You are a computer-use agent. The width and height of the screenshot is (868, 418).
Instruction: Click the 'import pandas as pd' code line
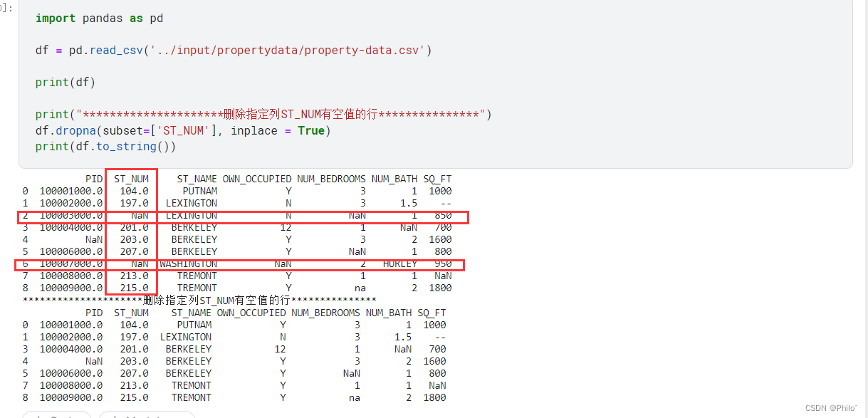[x=99, y=18]
